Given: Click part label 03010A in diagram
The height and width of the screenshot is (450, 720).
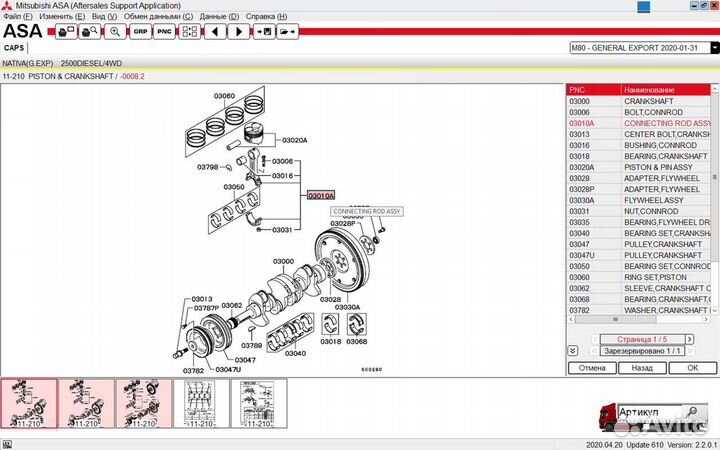Looking at the screenshot, I should point(321,195).
